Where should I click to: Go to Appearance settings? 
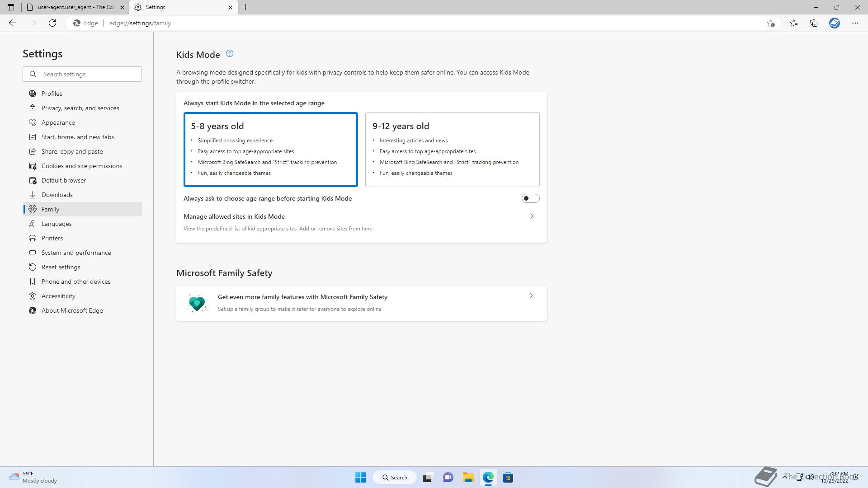coord(82,122)
